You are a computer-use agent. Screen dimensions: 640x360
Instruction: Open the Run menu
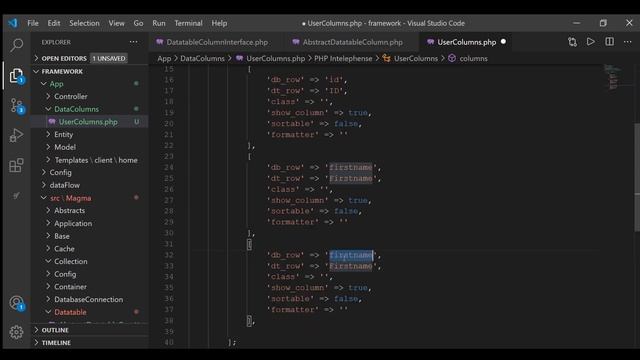[159, 23]
